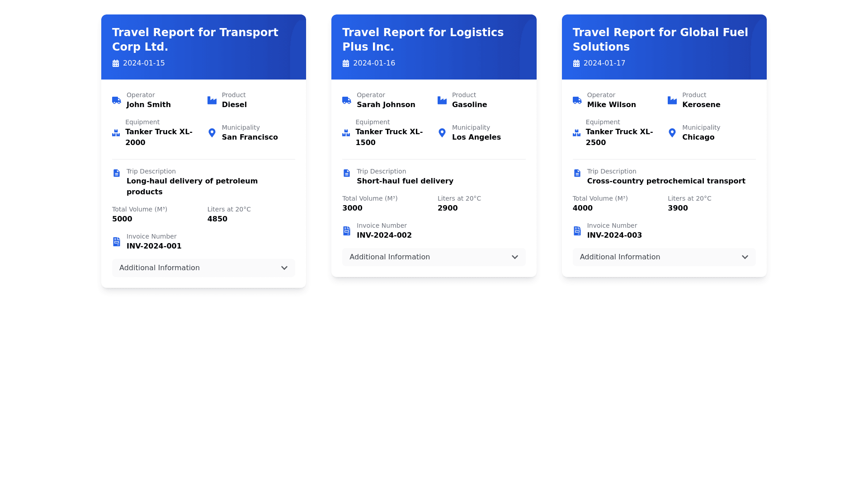Click the factory icon beside Kerosene
This screenshot has width=868, height=488.
pyautogui.click(x=672, y=100)
